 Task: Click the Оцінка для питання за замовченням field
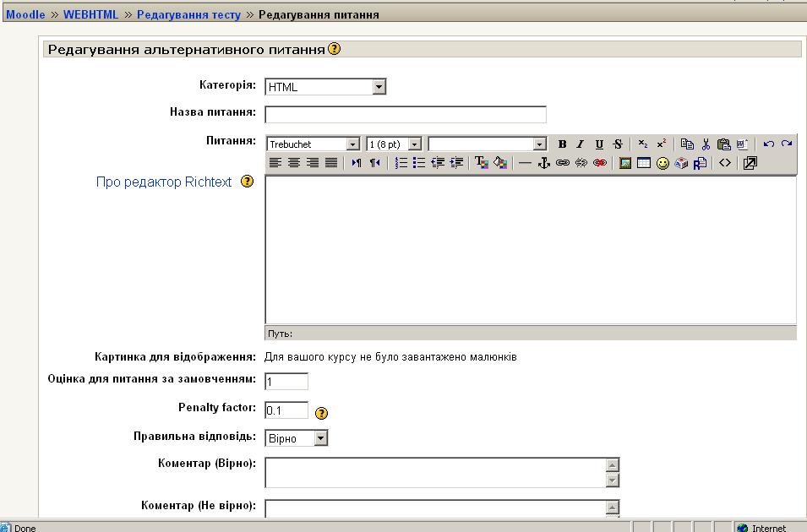(x=286, y=381)
